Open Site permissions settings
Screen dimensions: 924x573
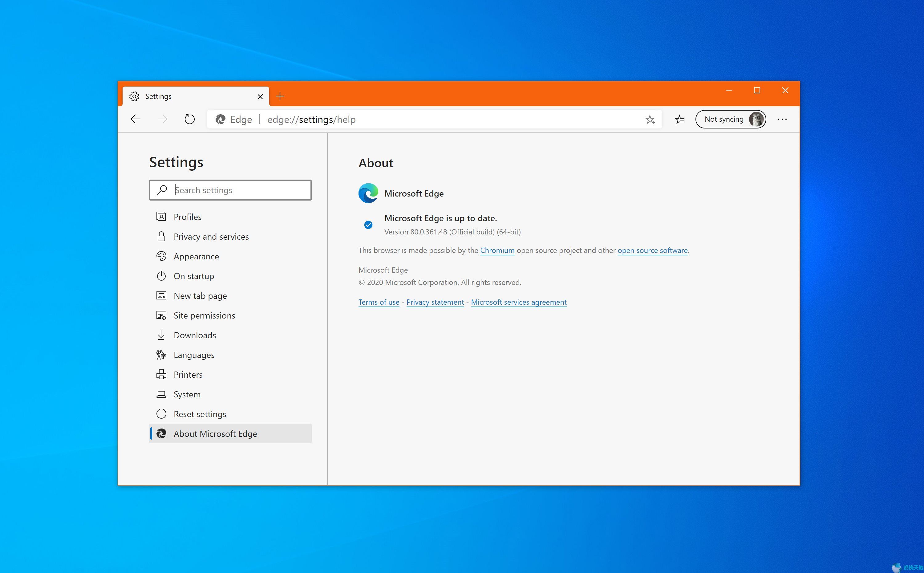[x=230, y=315]
